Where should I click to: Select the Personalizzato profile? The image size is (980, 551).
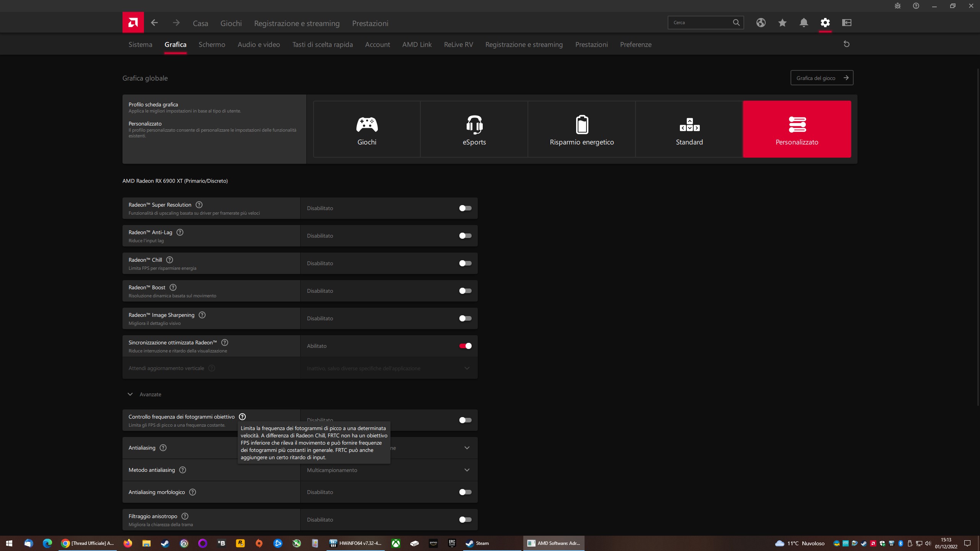[x=797, y=129]
